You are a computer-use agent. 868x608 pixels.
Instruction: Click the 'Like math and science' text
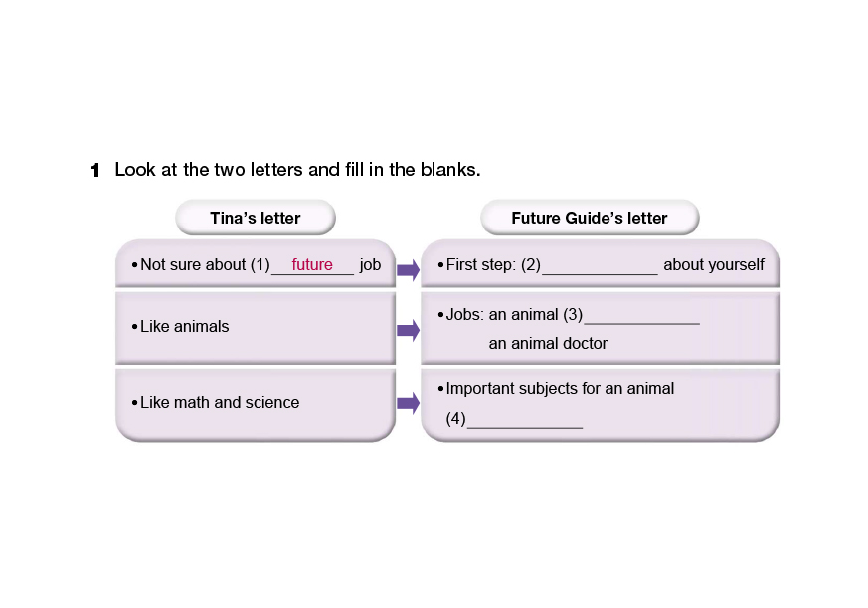pos(220,402)
